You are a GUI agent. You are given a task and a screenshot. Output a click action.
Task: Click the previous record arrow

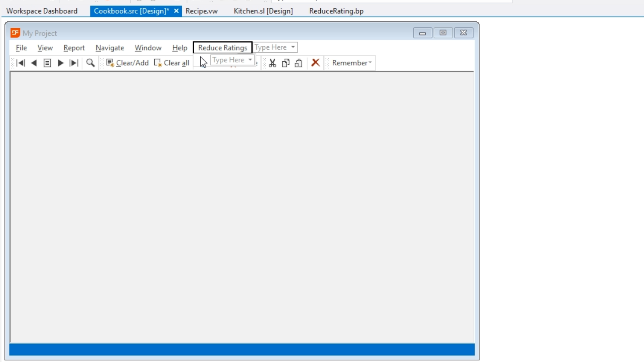[x=34, y=63]
